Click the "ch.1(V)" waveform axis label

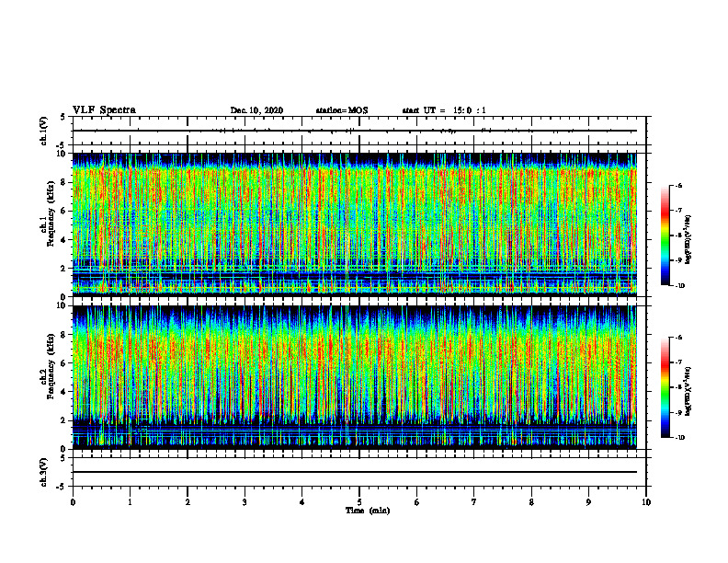pyautogui.click(x=43, y=131)
